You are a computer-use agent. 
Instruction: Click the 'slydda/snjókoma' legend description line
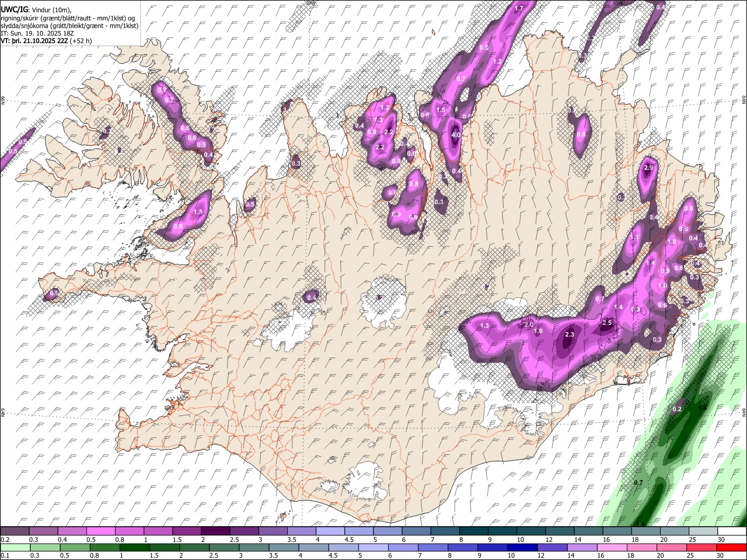[69, 26]
